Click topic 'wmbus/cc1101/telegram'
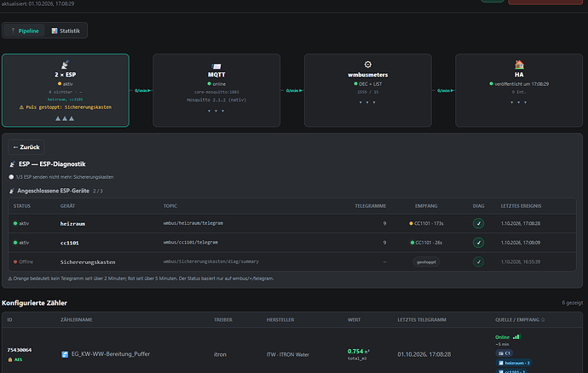This screenshot has height=373, width=588. pyautogui.click(x=191, y=242)
